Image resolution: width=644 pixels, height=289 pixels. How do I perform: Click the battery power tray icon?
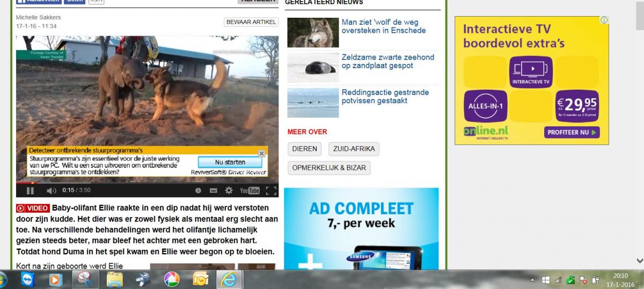click(595, 280)
